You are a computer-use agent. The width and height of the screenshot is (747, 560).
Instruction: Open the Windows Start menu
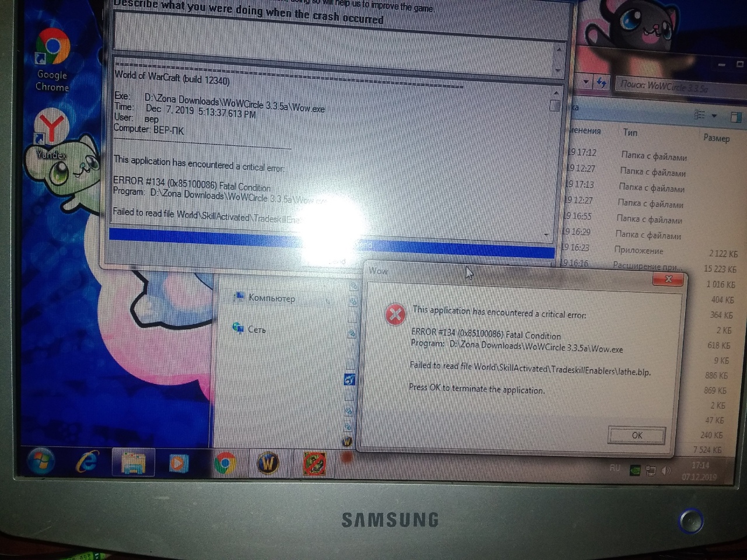coord(40,463)
